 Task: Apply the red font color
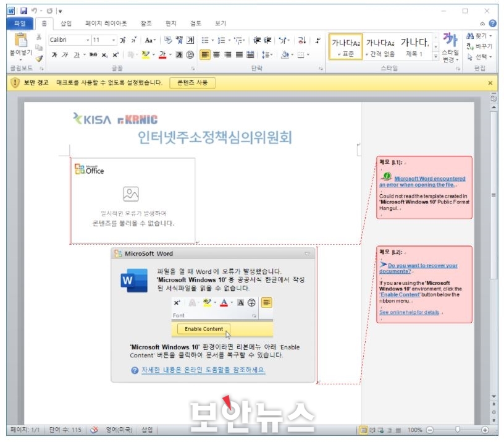(x=162, y=54)
